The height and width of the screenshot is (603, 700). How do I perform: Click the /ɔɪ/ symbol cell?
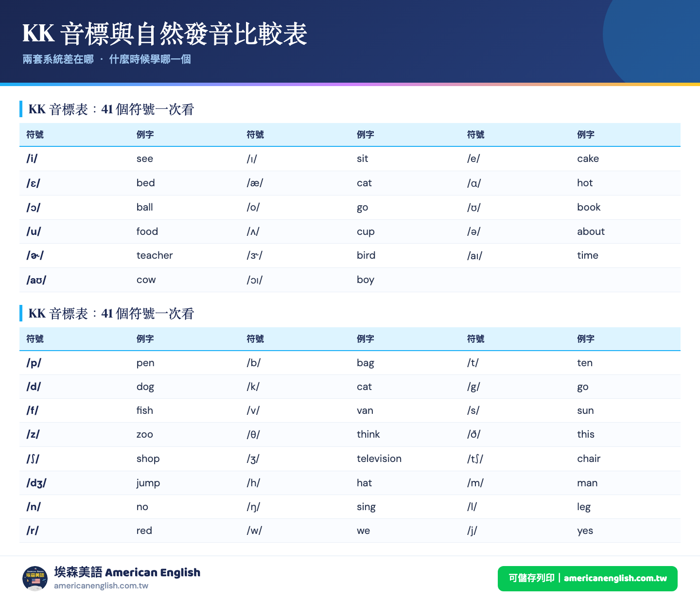coord(255,280)
